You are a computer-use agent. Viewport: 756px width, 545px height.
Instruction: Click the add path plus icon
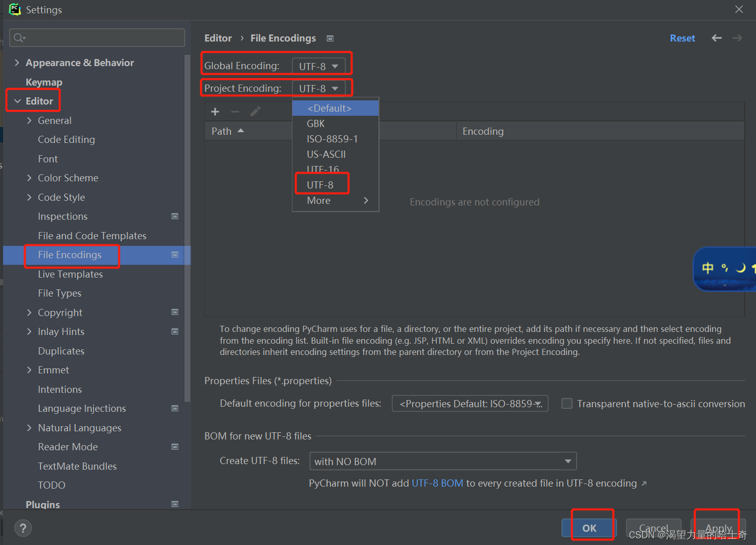click(x=215, y=112)
